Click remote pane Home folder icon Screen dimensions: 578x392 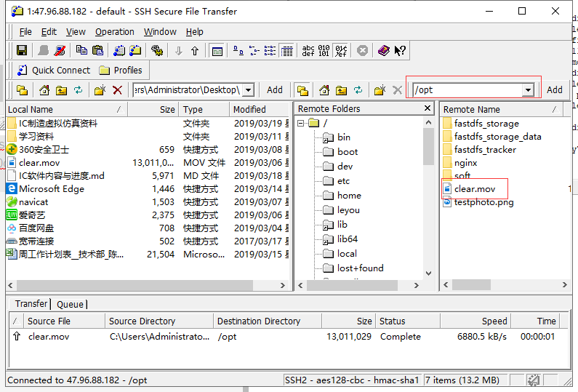[324, 90]
